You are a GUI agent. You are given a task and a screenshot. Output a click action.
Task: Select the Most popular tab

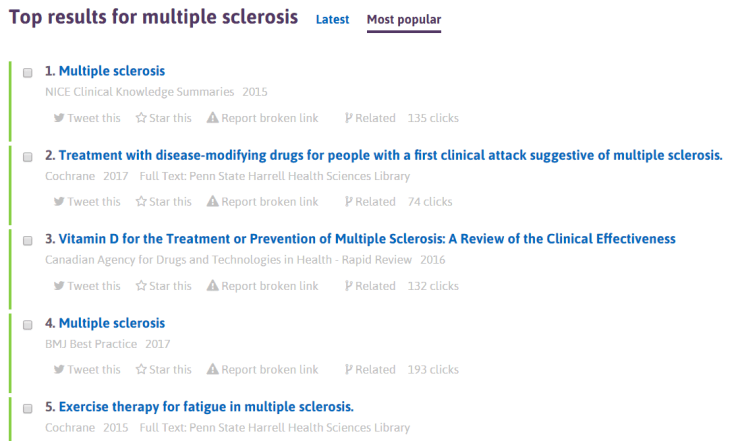pyautogui.click(x=403, y=20)
